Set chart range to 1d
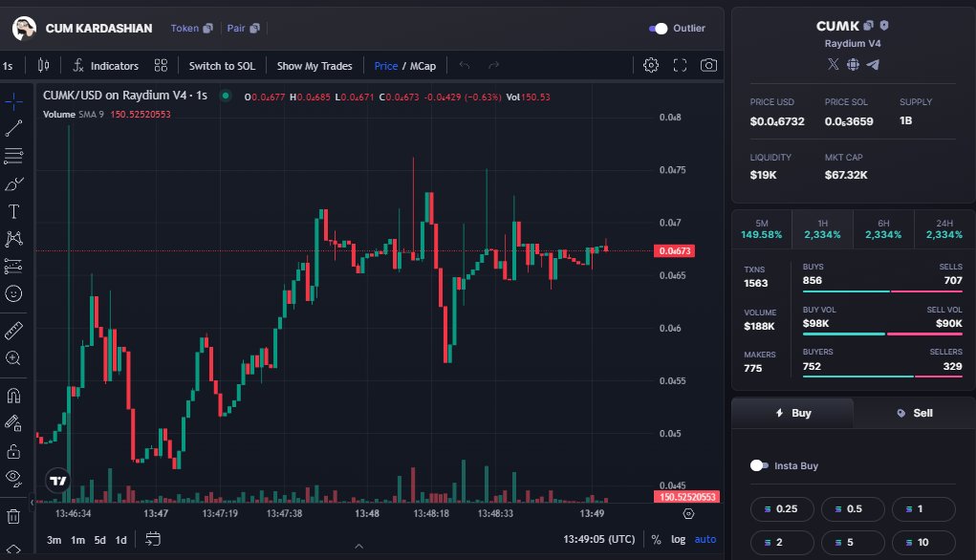The height and width of the screenshot is (560, 976). click(120, 540)
